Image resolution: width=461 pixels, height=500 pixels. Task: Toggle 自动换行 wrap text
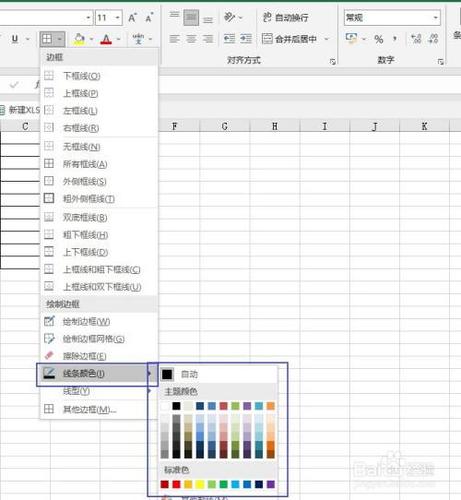pyautogui.click(x=286, y=17)
